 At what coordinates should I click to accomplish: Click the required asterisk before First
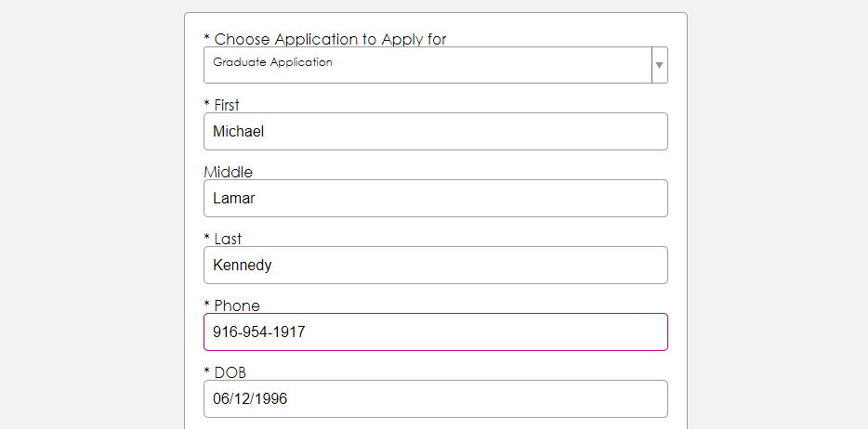[x=206, y=104]
